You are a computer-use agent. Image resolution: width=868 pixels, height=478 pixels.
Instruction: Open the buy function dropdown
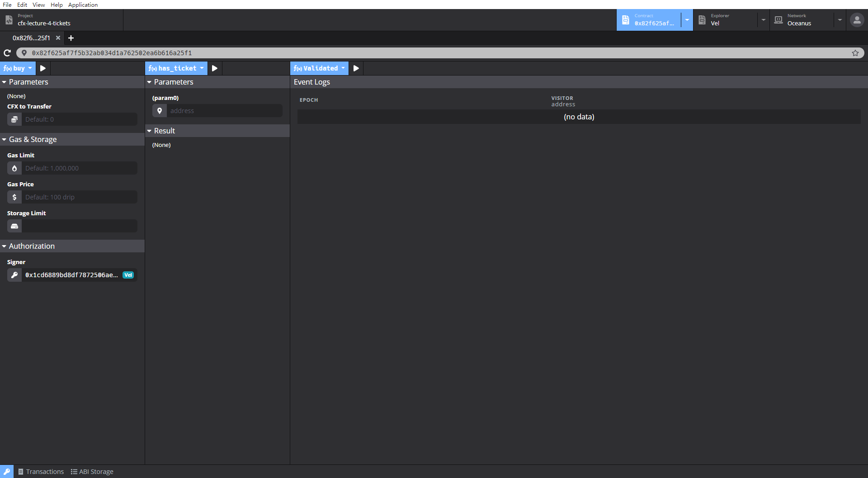click(18, 68)
